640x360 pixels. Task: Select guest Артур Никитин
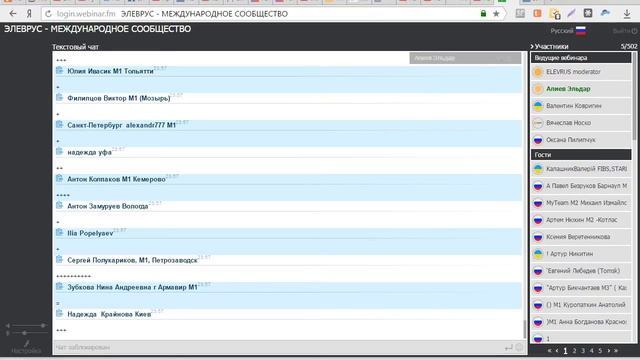(x=581, y=254)
